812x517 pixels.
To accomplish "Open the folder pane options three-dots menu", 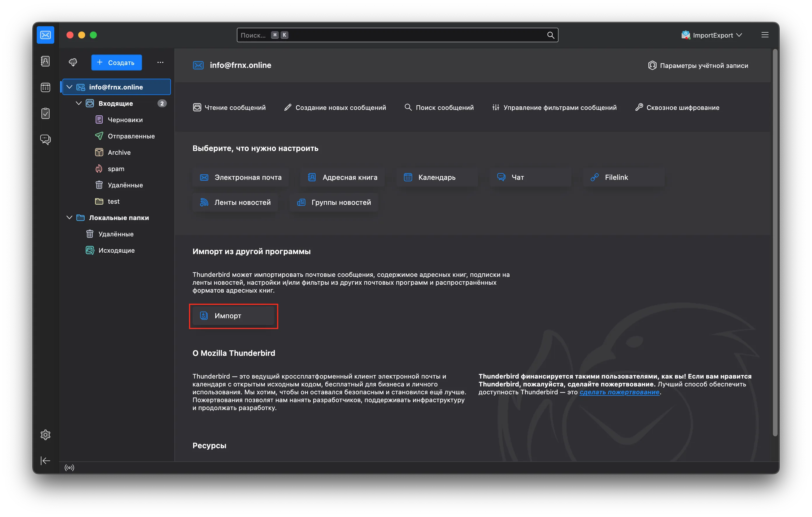I will pos(160,62).
